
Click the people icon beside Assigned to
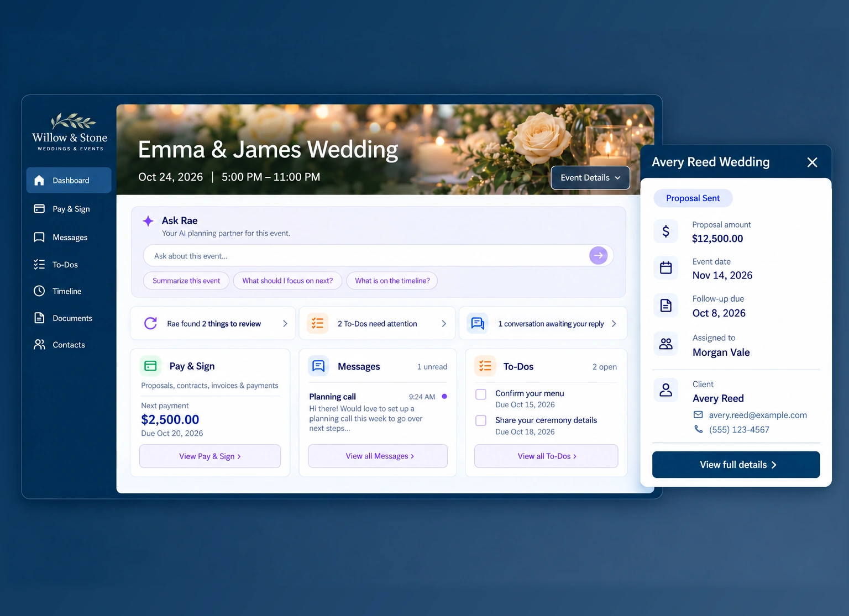pos(666,344)
